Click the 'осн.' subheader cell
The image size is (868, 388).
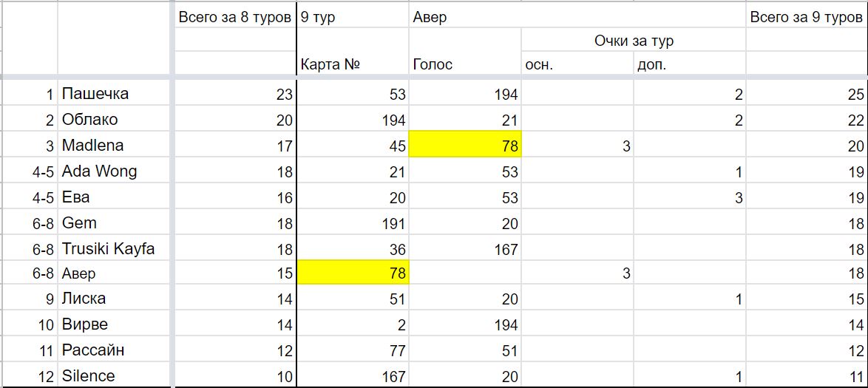coord(577,64)
